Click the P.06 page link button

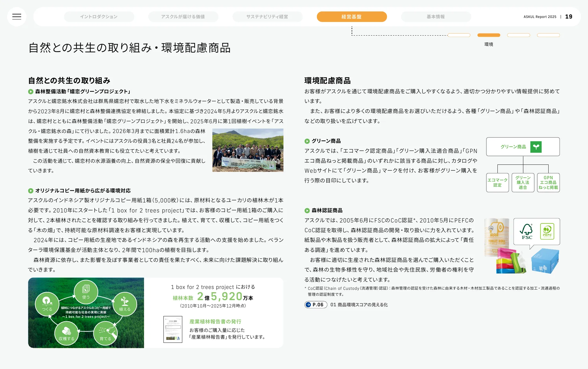[316, 305]
